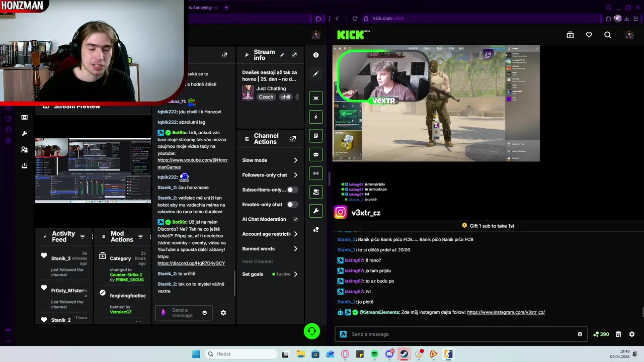The width and height of the screenshot is (644, 362).
Task: Click the chat bubble icon in right rail
Action: click(316, 155)
